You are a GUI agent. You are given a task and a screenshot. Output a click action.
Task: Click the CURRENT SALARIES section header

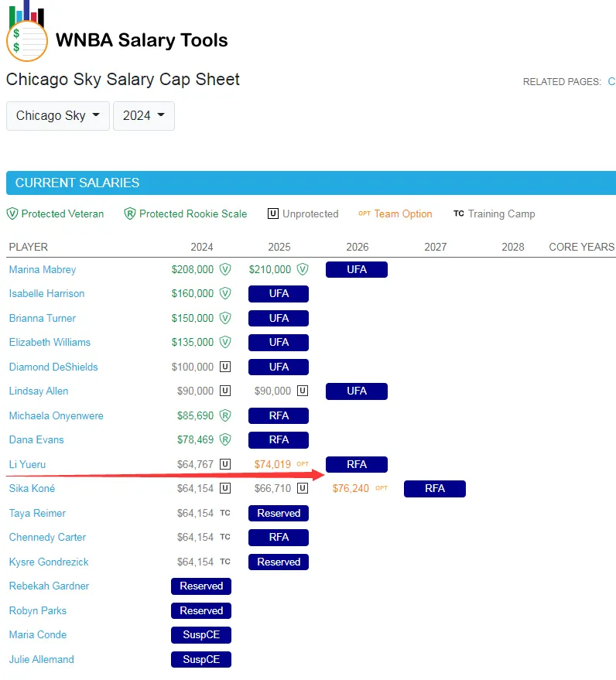click(311, 183)
